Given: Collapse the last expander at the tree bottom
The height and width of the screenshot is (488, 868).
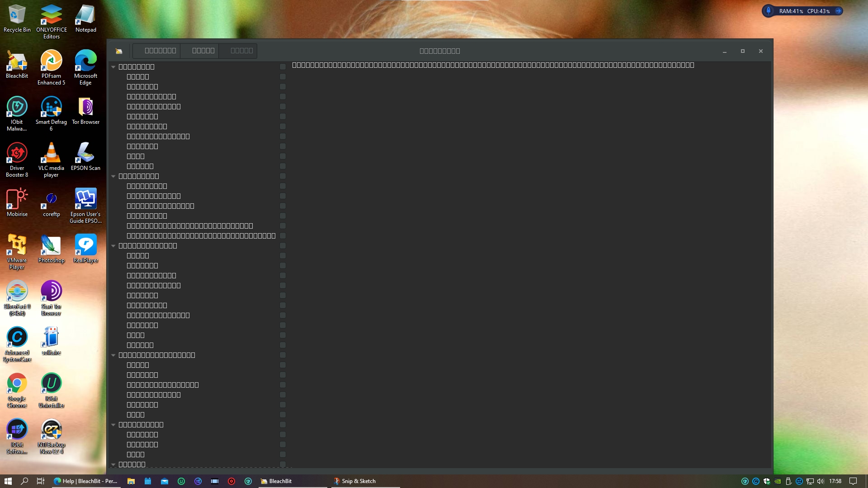Looking at the screenshot, I should (x=113, y=464).
